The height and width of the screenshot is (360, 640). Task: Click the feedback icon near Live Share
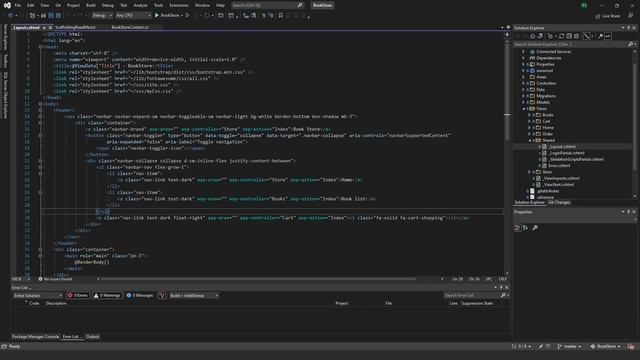tap(631, 16)
